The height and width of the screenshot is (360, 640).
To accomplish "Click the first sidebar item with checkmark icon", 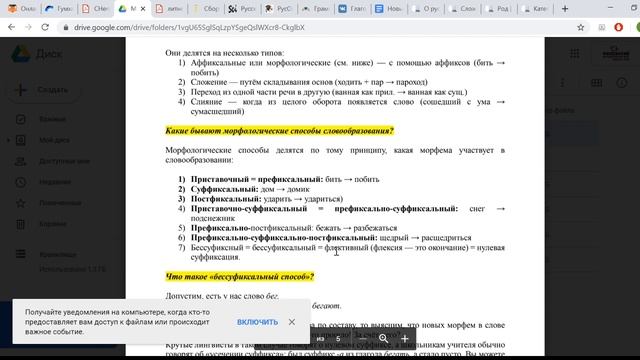I will click(x=53, y=119).
